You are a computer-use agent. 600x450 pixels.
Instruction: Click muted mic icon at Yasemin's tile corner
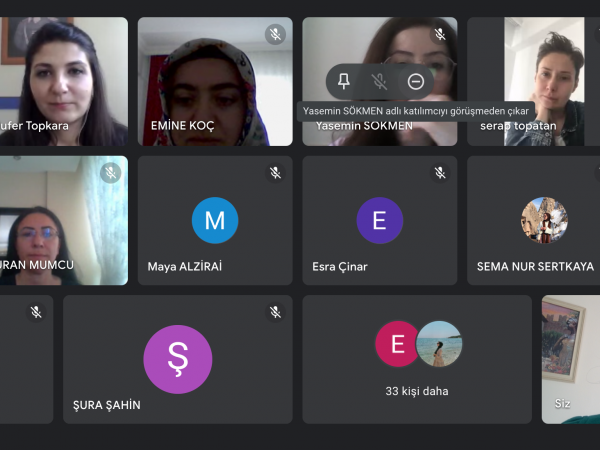click(x=440, y=34)
